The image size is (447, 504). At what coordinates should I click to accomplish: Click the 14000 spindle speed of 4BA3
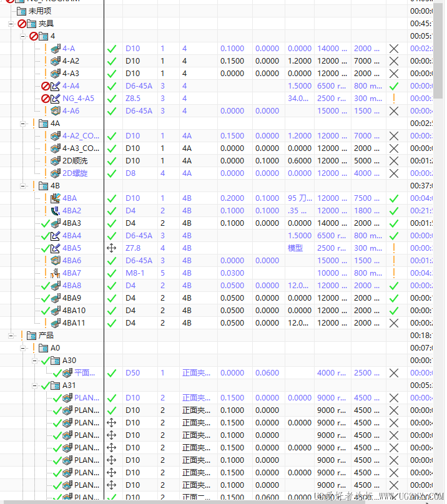tap(332, 223)
